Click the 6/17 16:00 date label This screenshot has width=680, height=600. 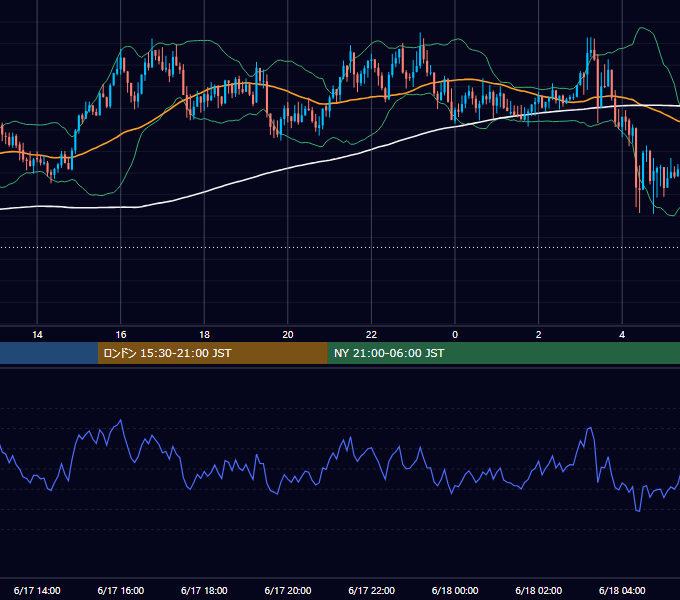[x=121, y=590]
